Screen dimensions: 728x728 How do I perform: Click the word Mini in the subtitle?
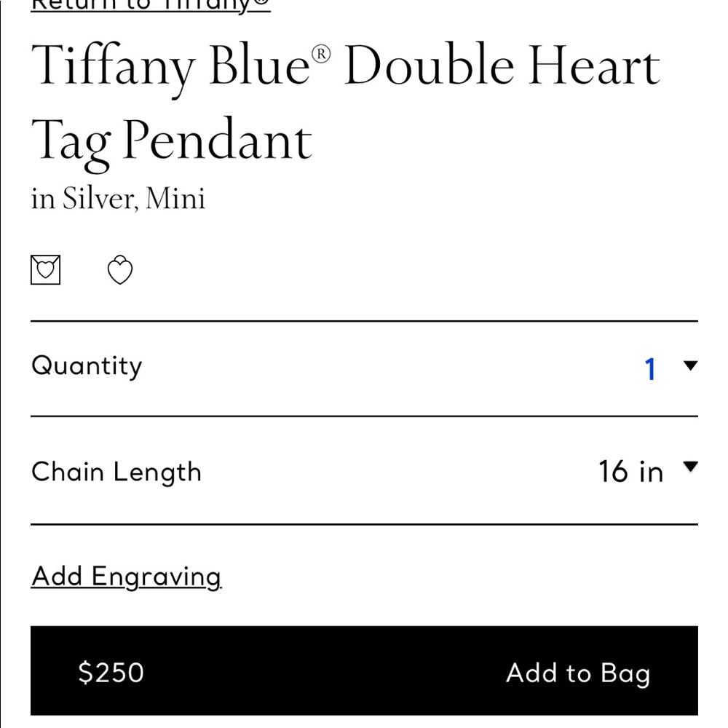175,198
